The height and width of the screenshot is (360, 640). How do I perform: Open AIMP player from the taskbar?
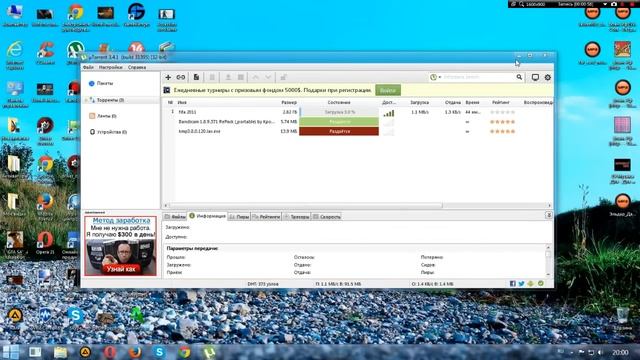85,351
